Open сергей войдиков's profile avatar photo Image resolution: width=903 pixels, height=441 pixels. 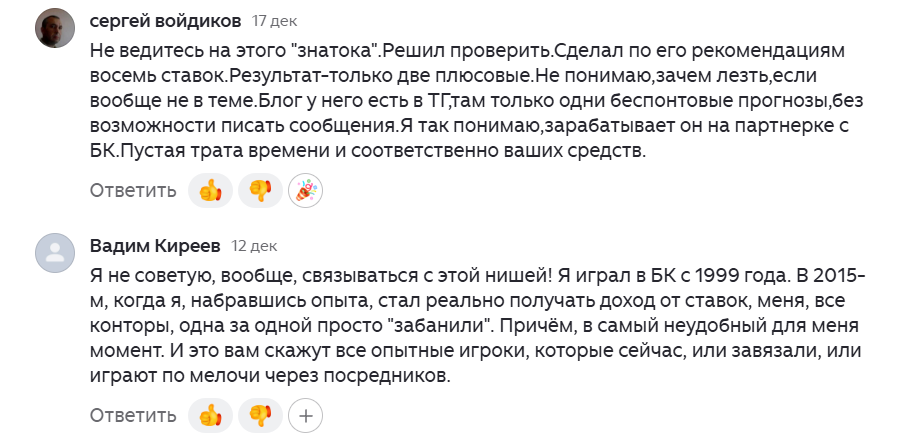(x=55, y=32)
